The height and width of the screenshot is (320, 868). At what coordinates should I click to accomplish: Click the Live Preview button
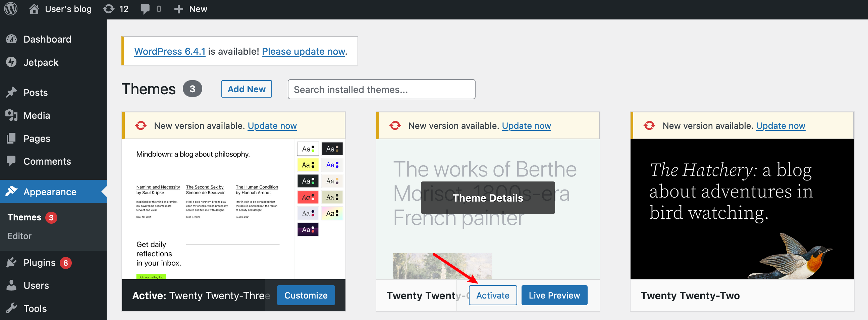coord(554,296)
